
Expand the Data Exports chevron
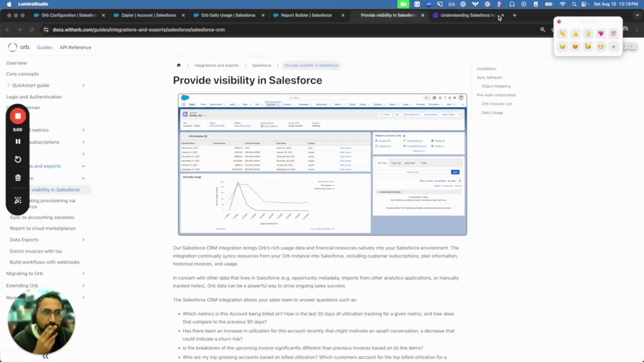click(x=83, y=240)
